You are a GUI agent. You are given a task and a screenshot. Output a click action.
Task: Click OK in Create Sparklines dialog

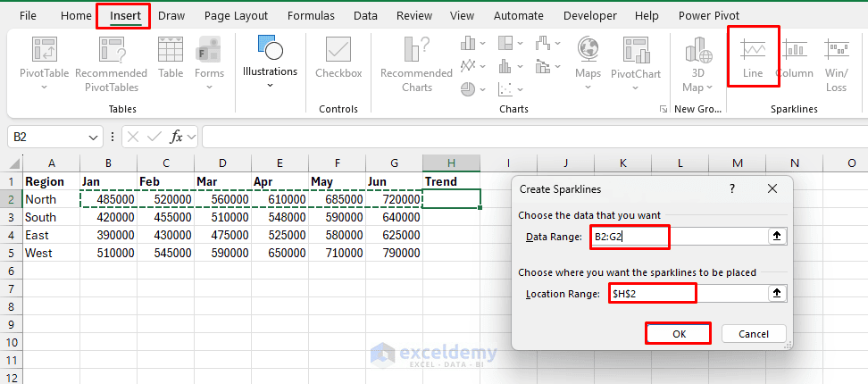tap(679, 334)
